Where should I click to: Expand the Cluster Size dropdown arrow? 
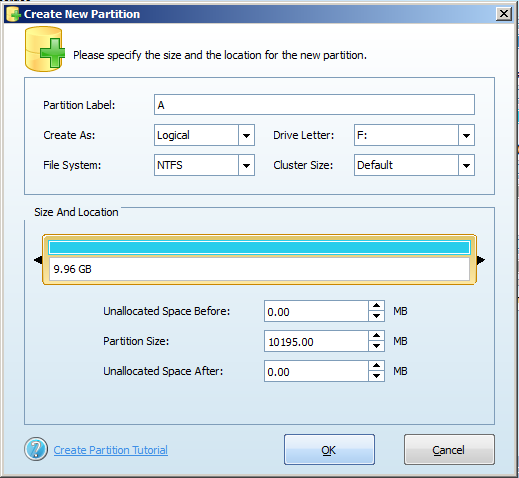[x=466, y=165]
